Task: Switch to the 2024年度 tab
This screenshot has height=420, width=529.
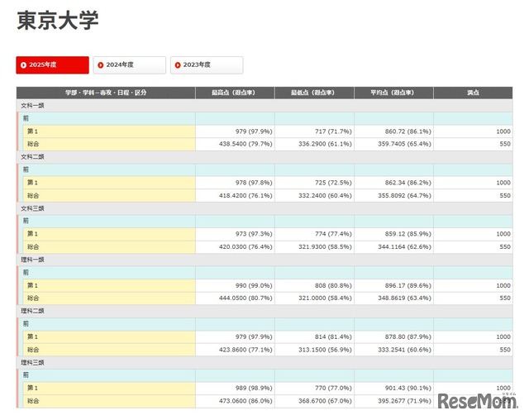Action: tap(130, 64)
